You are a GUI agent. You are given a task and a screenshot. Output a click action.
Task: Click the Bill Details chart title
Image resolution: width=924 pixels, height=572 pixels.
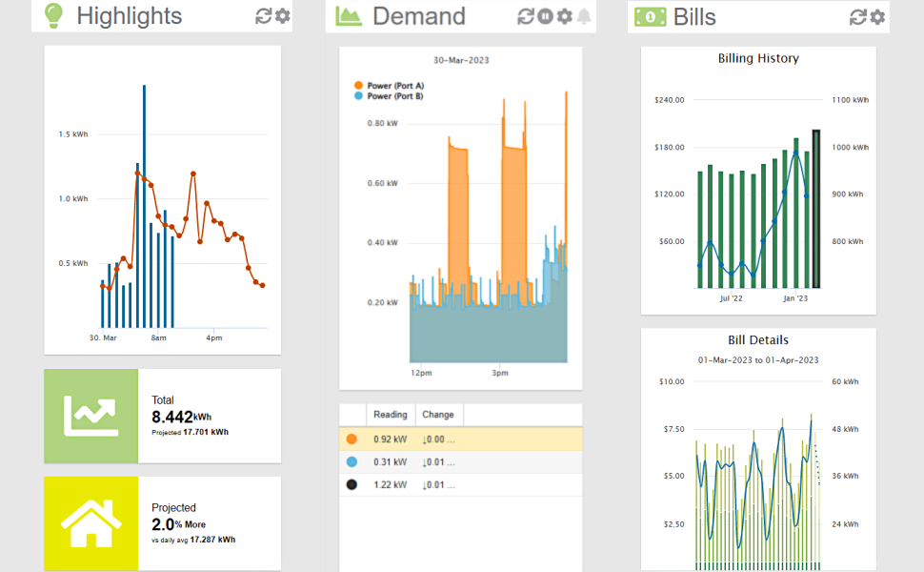coord(758,340)
